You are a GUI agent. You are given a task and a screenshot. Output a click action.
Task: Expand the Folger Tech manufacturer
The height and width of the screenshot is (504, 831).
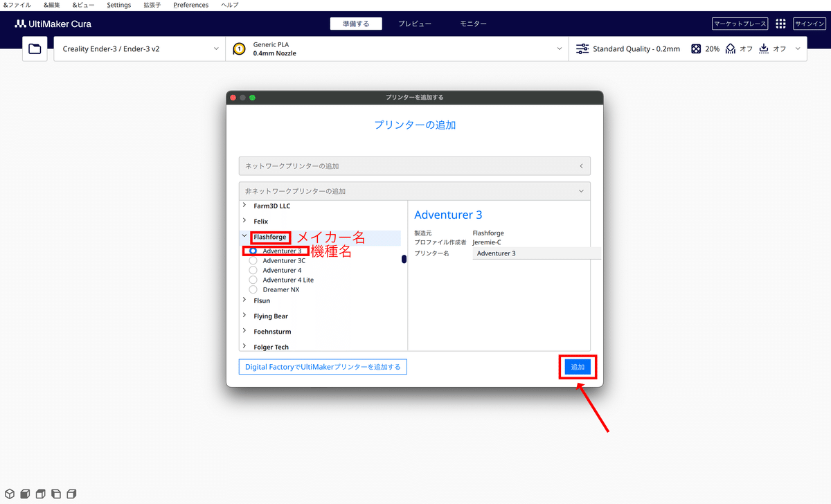(x=244, y=346)
